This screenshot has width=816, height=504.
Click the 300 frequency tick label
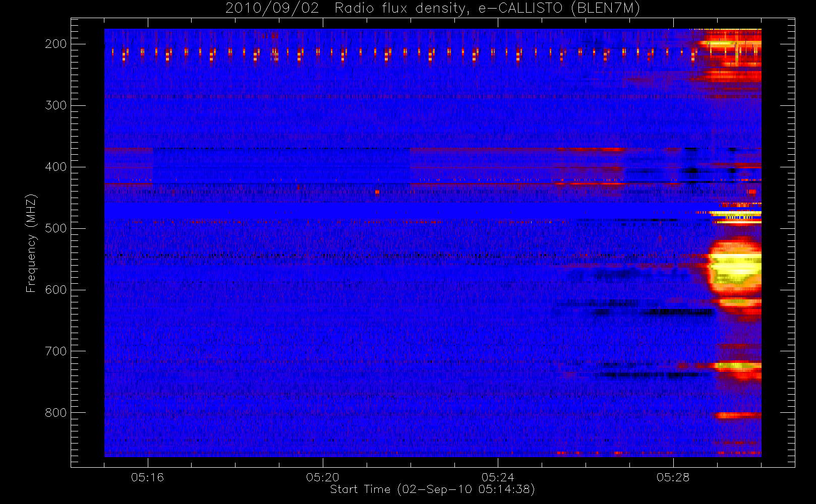tap(55, 105)
